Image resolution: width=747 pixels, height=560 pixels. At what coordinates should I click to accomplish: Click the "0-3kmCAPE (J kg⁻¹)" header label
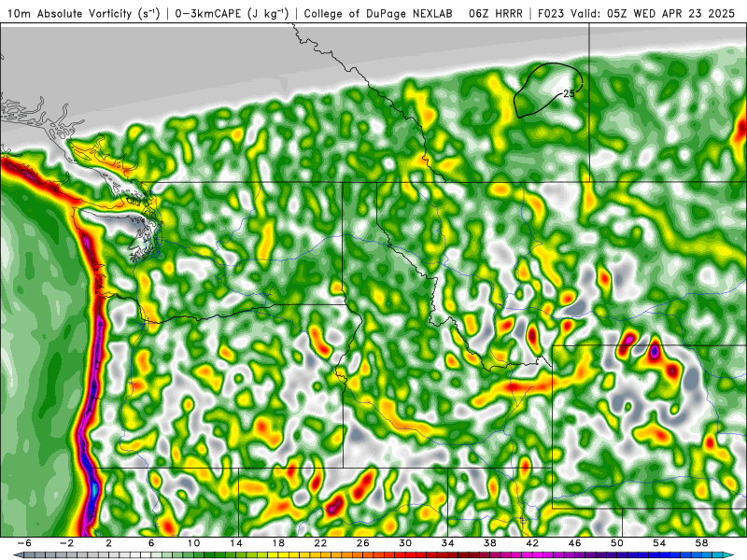tap(232, 13)
